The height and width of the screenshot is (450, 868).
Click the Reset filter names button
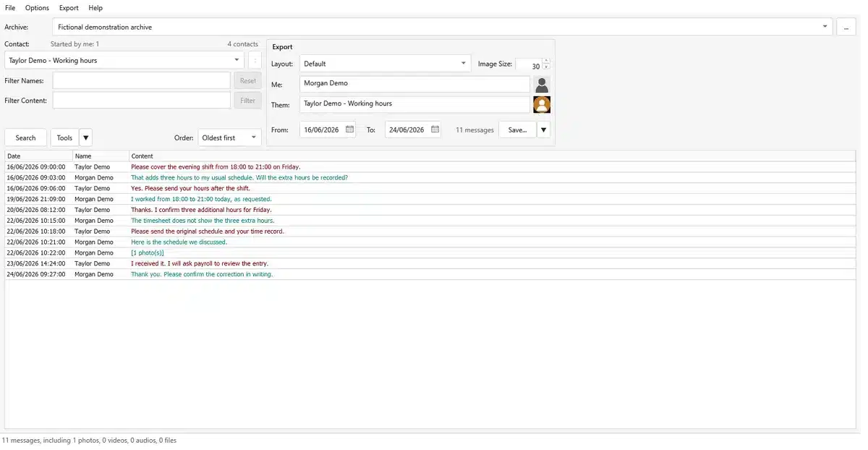[x=247, y=81]
